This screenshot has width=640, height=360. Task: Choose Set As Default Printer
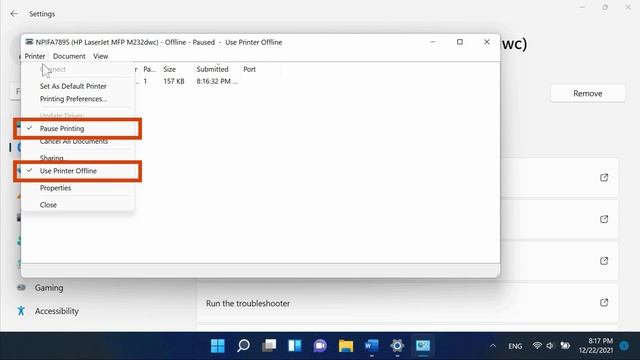tap(73, 86)
